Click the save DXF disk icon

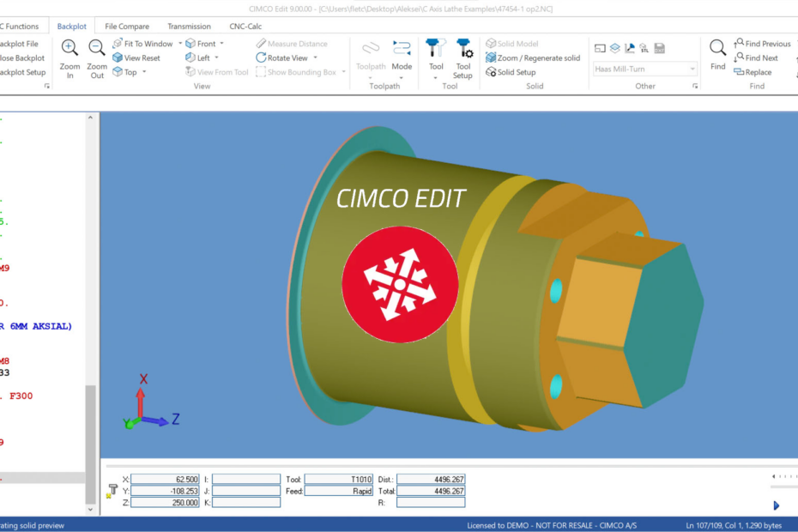pyautogui.click(x=660, y=48)
